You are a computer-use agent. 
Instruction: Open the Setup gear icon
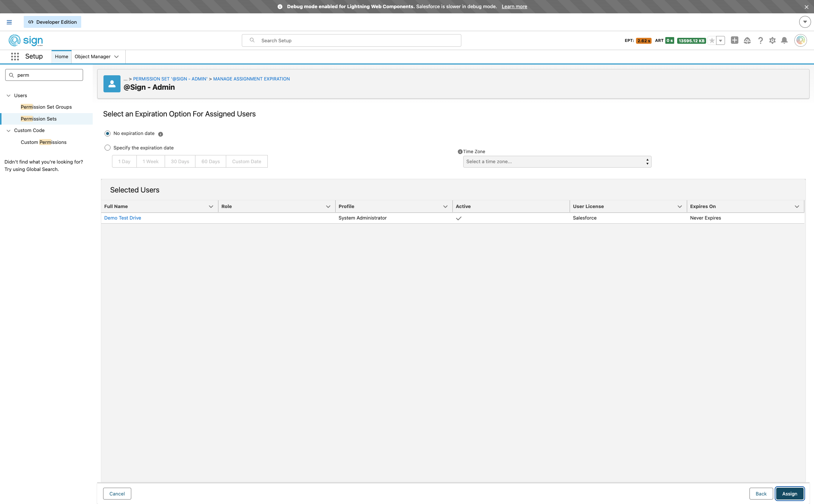(772, 40)
